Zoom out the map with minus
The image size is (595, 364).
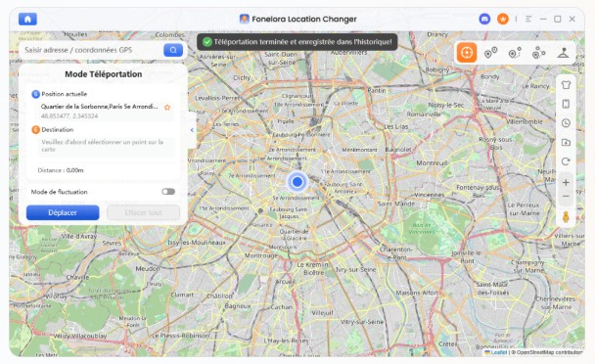(x=566, y=197)
